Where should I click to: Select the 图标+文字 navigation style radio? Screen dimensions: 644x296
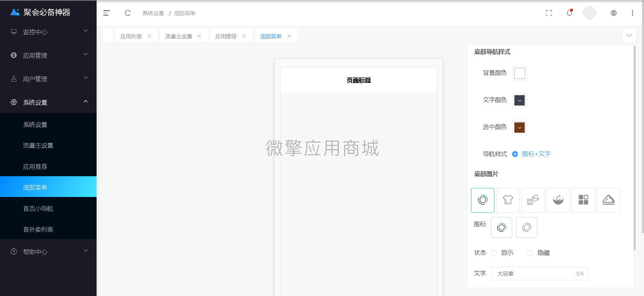click(x=515, y=154)
